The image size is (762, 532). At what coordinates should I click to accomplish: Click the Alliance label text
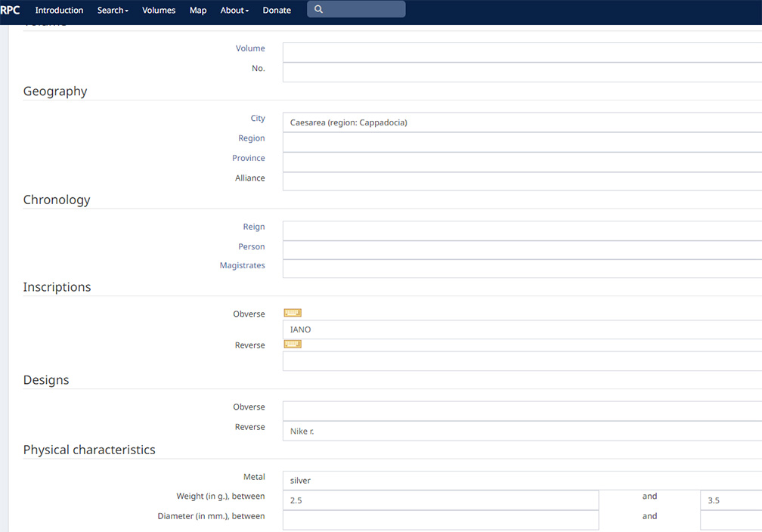coord(249,178)
